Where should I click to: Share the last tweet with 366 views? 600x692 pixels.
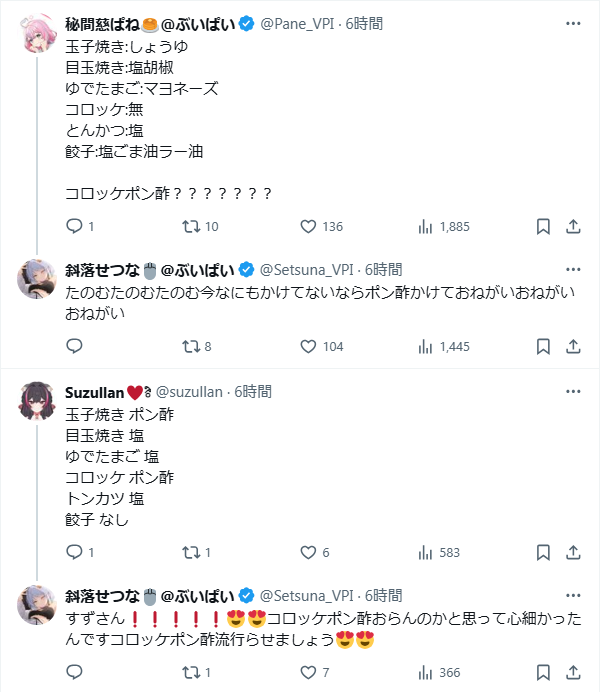(573, 672)
